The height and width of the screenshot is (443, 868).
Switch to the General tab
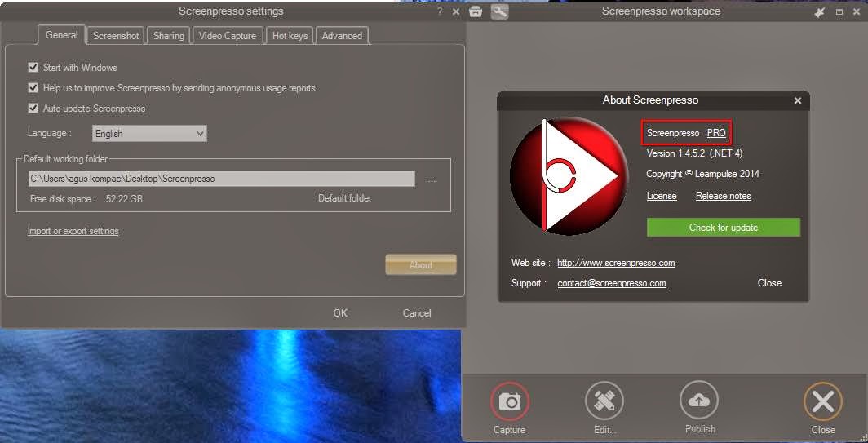pyautogui.click(x=61, y=35)
